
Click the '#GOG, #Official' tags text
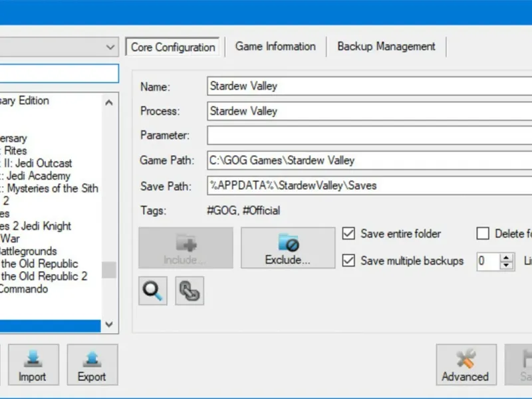[x=243, y=211]
